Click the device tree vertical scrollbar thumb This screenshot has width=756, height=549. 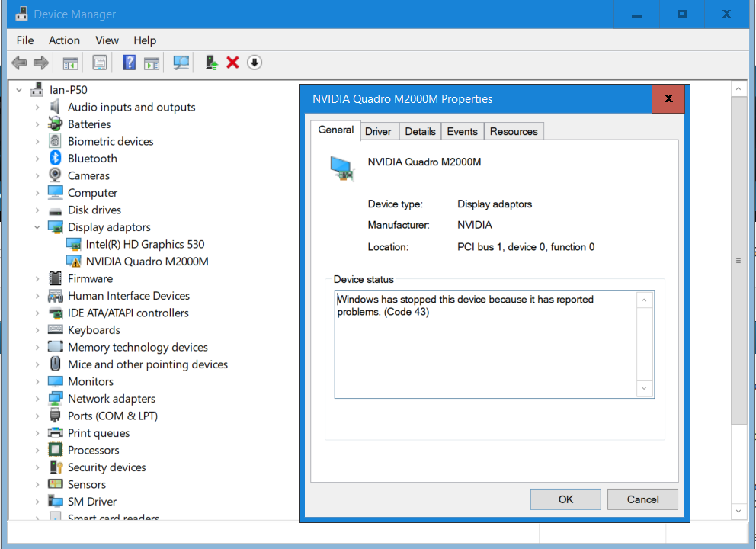(738, 261)
